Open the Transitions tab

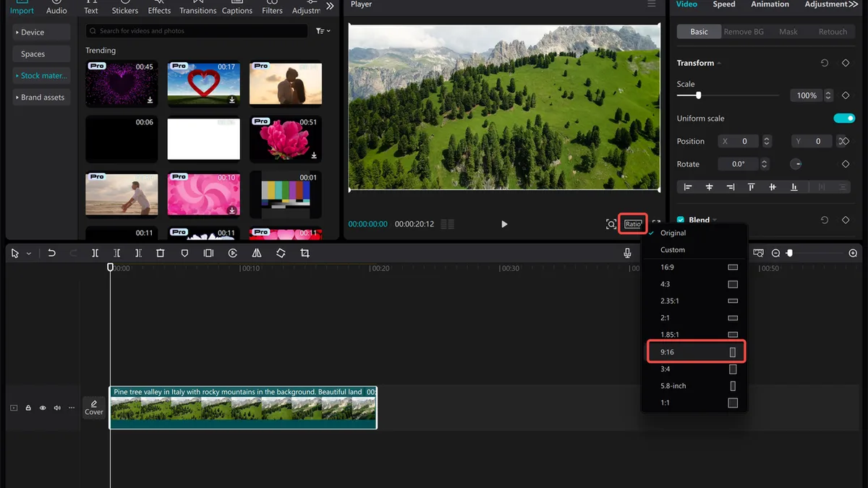pyautogui.click(x=197, y=7)
